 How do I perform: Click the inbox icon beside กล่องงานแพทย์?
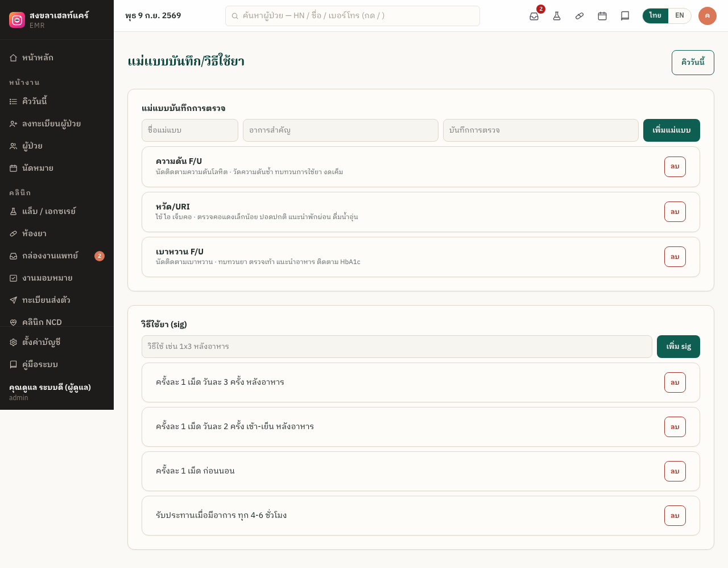13,256
